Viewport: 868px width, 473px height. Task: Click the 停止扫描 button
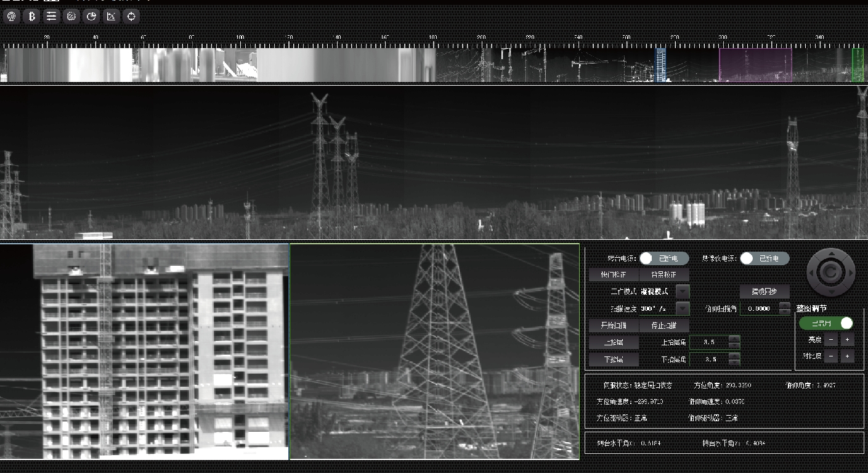pyautogui.click(x=664, y=325)
